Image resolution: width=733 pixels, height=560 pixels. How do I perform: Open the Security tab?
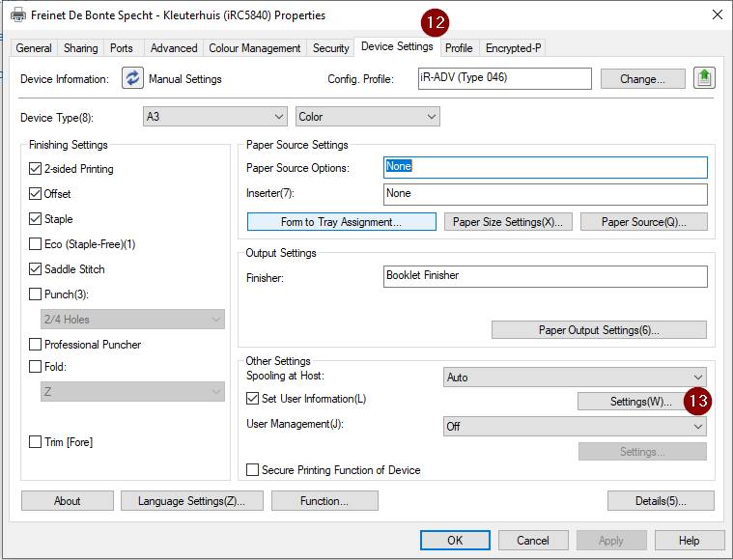[x=331, y=48]
